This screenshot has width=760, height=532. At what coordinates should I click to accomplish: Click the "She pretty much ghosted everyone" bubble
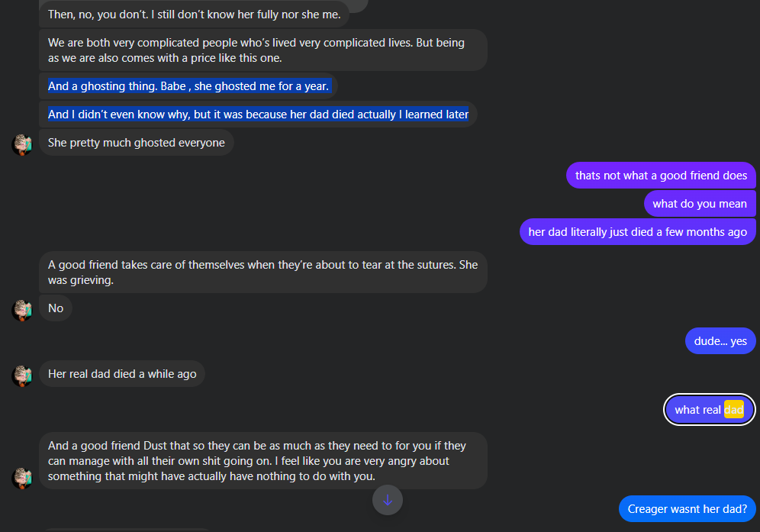pyautogui.click(x=137, y=143)
